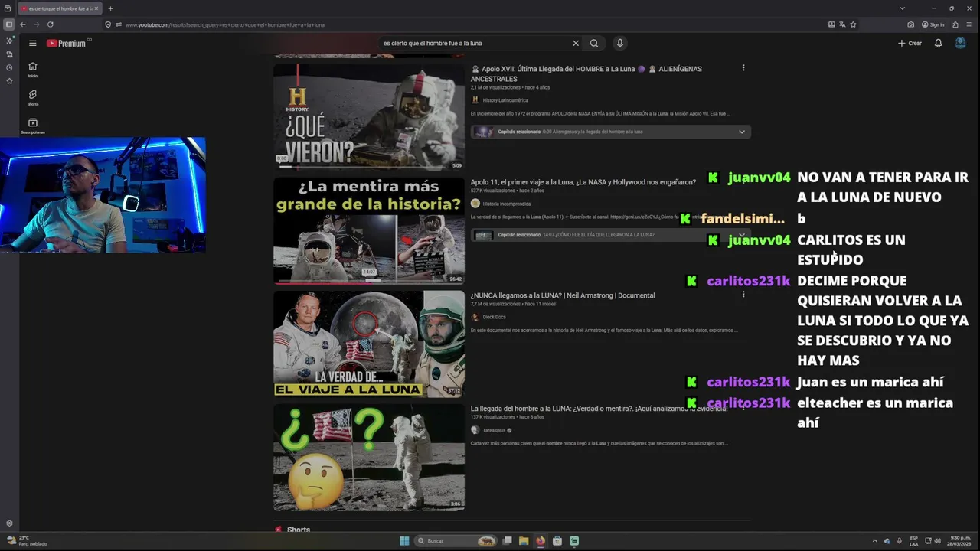Open the YouTube hamburger guide menu

[x=32, y=44]
